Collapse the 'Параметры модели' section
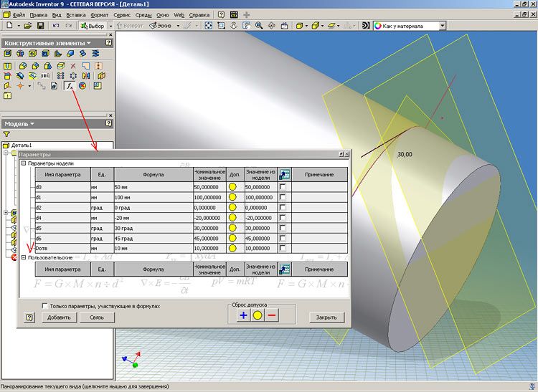 click(24, 163)
